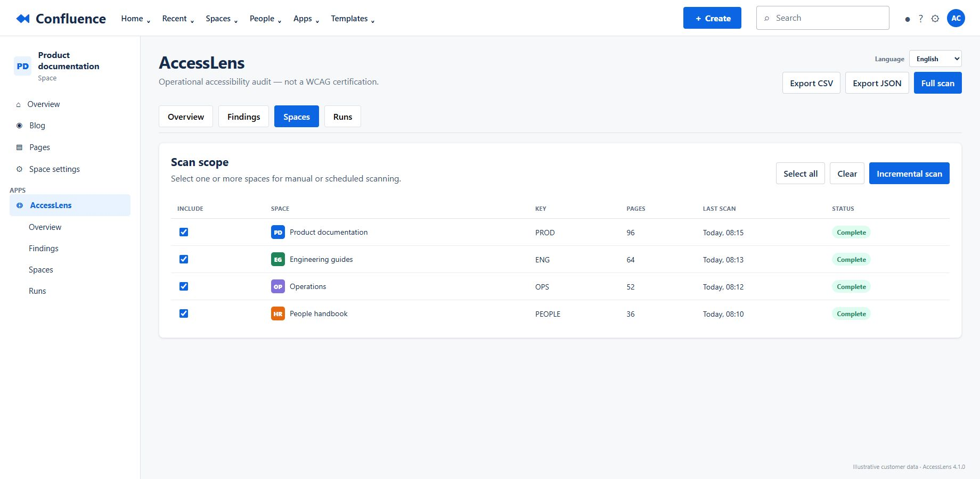The height and width of the screenshot is (479, 980).
Task: Click the People handbook space name
Action: pyautogui.click(x=318, y=313)
